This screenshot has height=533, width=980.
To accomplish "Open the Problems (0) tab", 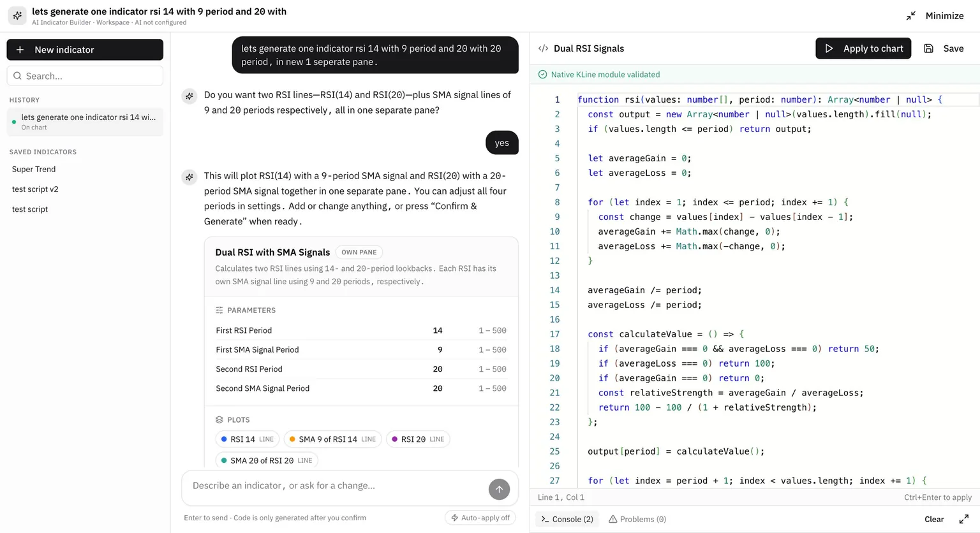I will coord(637,519).
